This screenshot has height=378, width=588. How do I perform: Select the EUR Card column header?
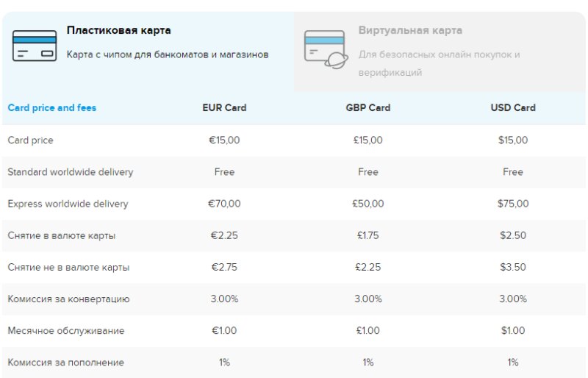click(x=224, y=108)
